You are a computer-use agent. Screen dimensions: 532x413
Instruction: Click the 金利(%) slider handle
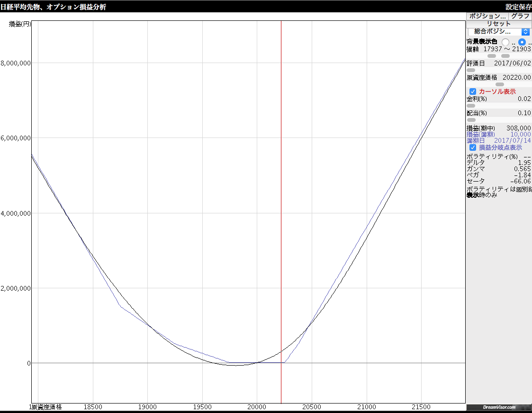[471, 106]
